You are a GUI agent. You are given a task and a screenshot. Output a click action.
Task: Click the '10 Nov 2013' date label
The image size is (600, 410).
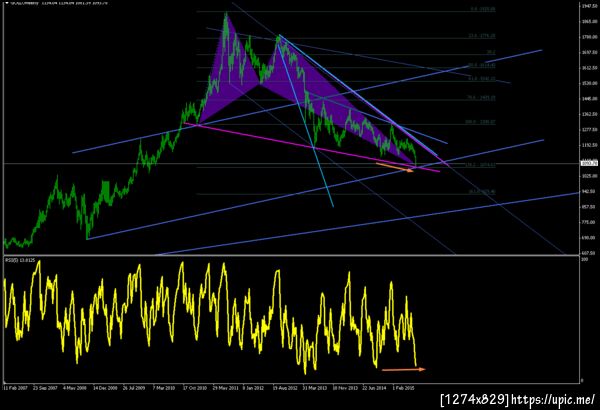click(x=345, y=388)
